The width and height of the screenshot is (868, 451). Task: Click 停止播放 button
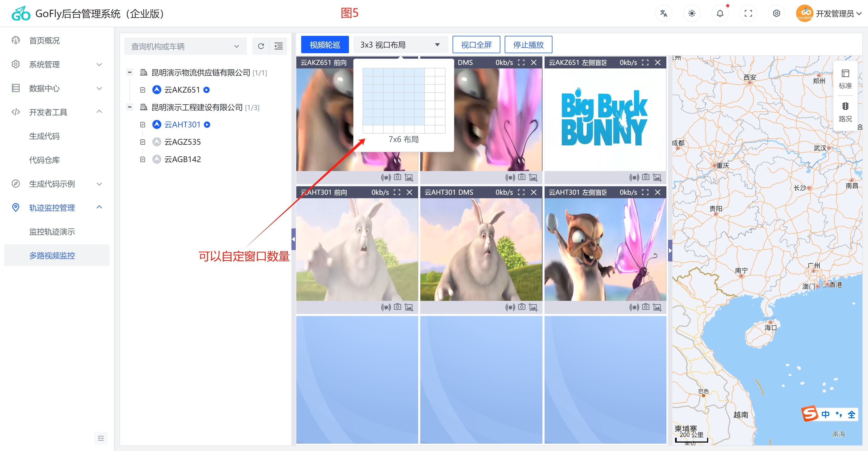click(528, 45)
